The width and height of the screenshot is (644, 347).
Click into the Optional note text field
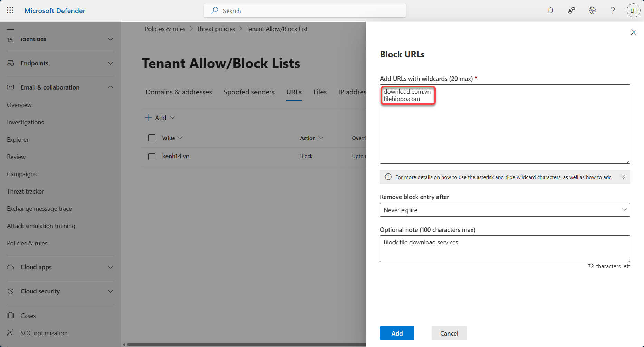tap(504, 248)
